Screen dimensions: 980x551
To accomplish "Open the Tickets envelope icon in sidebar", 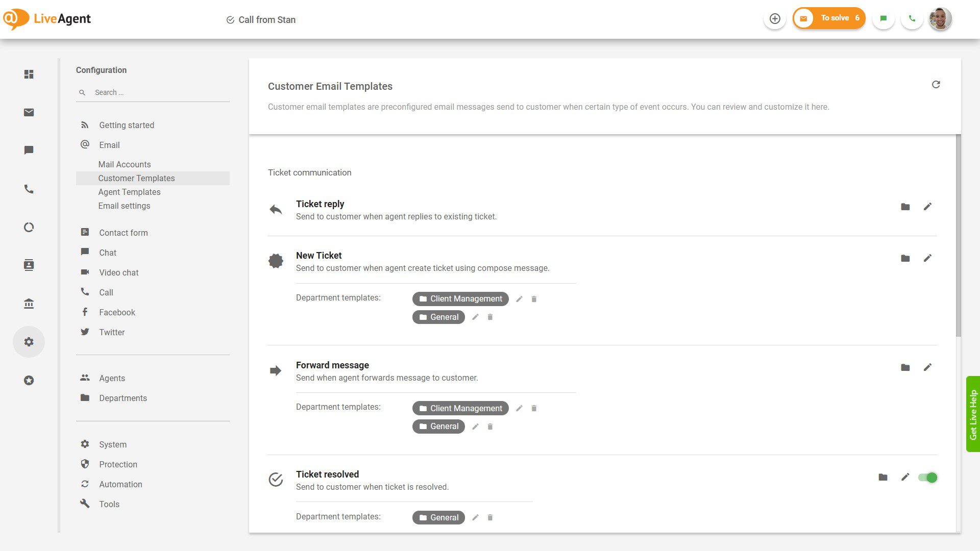I will 29,112.
